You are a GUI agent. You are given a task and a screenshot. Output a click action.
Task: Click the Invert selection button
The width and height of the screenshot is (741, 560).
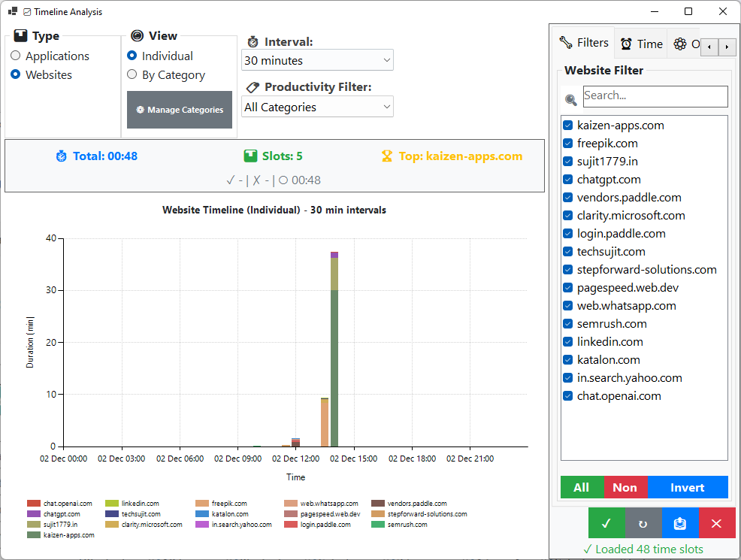(687, 487)
